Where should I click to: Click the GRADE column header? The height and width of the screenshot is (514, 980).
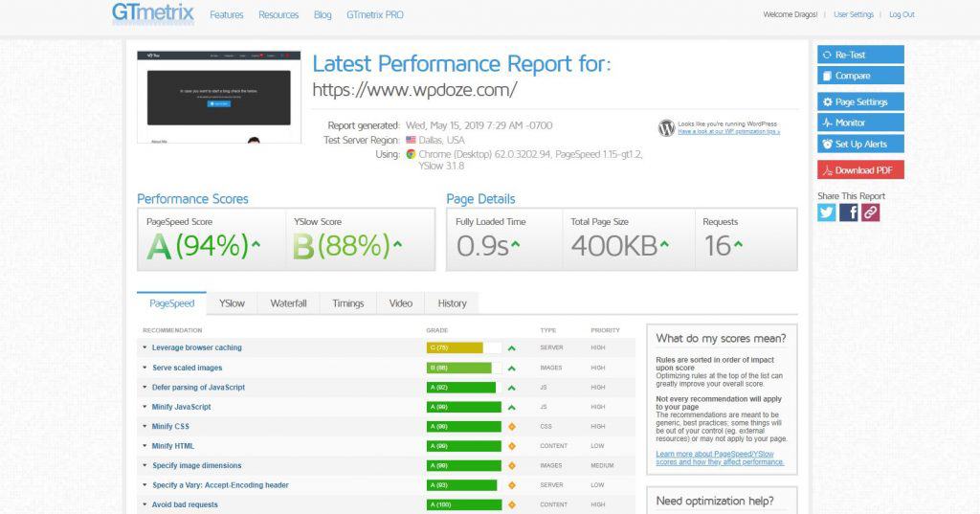pyautogui.click(x=436, y=330)
